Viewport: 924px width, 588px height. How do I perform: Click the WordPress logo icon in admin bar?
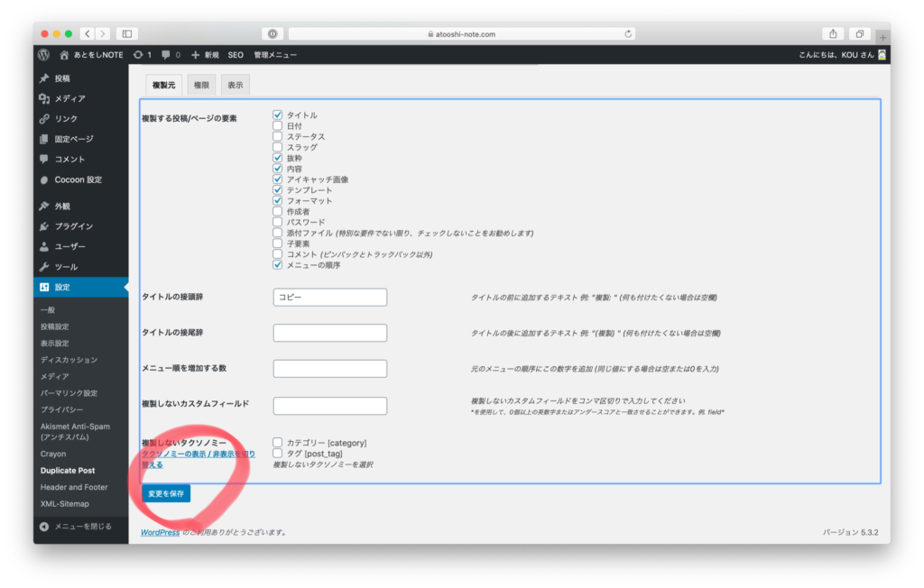pos(43,55)
